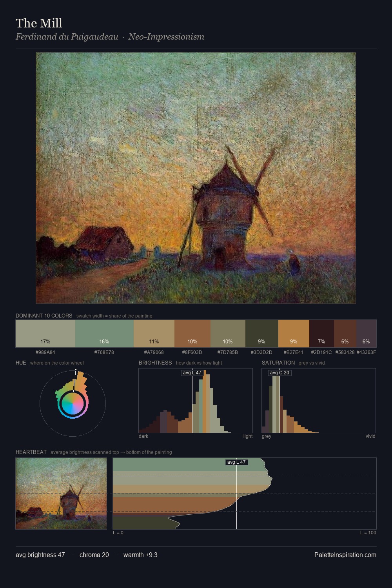Click the 'Neo-Impressionism' style text
The image size is (392, 588).
pos(166,37)
